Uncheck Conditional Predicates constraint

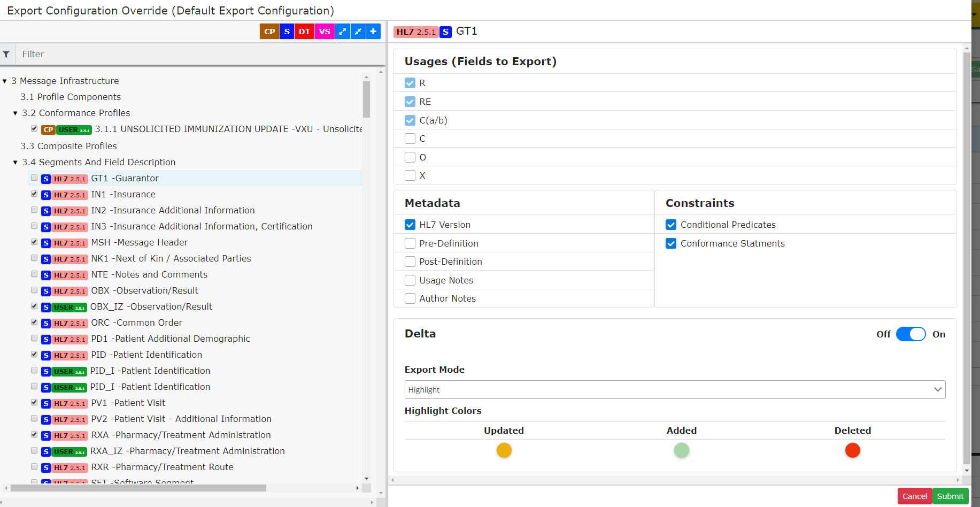[x=671, y=225]
